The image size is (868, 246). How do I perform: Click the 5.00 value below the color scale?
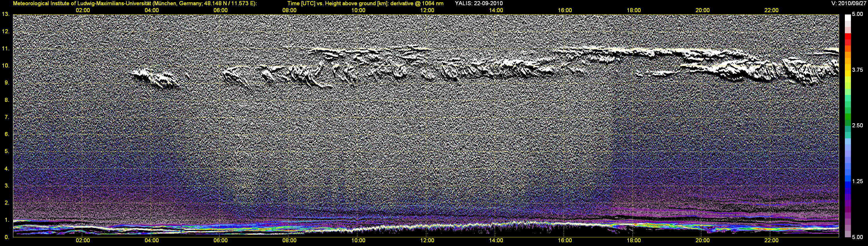[858, 237]
